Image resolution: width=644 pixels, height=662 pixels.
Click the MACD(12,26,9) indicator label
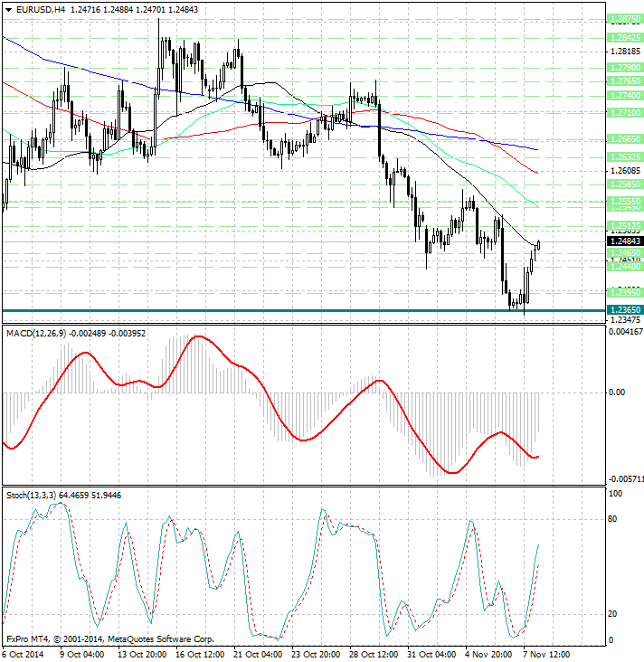[36, 334]
